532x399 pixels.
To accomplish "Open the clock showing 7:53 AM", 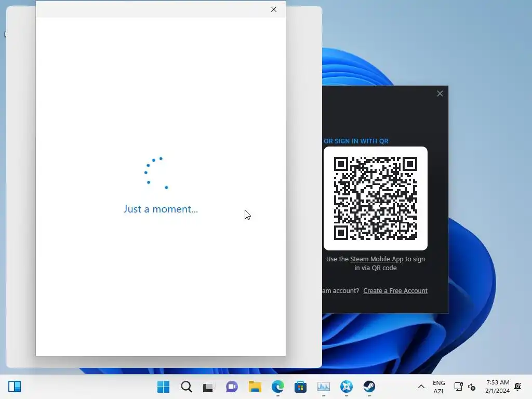I will [497, 387].
